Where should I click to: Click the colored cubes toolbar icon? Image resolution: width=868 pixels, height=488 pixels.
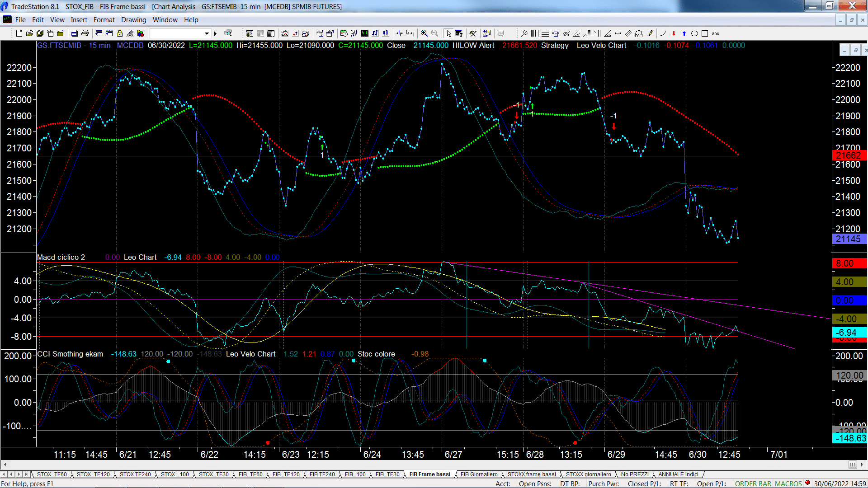(141, 33)
